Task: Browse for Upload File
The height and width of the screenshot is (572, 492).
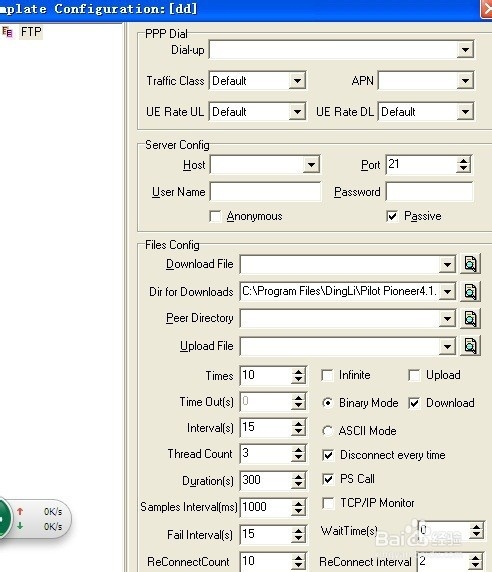Action: pos(470,346)
